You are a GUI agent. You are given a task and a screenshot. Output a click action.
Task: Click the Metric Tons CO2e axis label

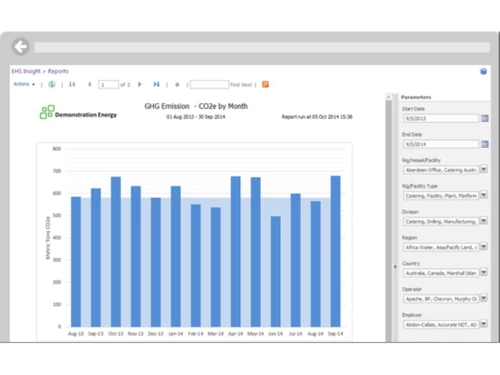click(x=47, y=238)
